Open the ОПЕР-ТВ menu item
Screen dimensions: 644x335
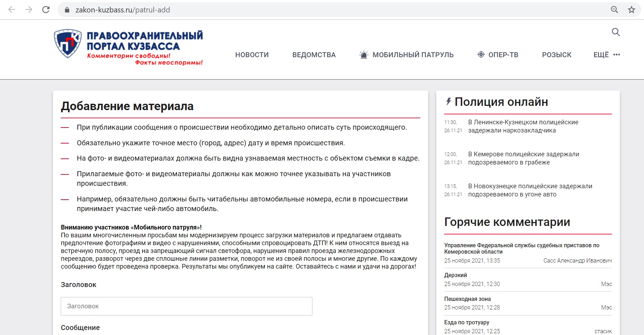point(503,55)
